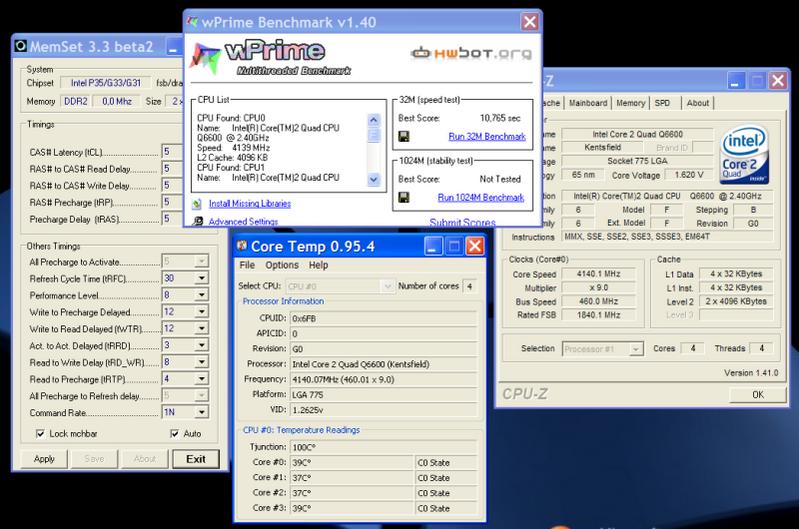Expand the Refresh Cycle Time (tRFC) dropdown
Screen dimensions: 799x529
pos(202,278)
